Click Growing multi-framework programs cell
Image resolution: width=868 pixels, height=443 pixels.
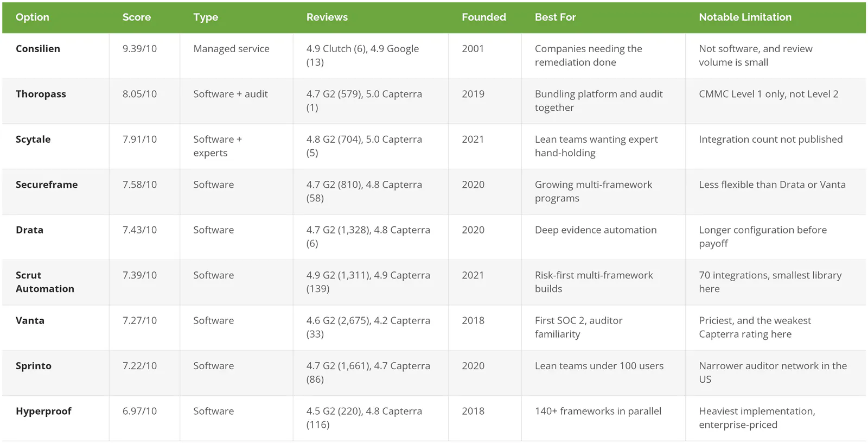point(593,192)
